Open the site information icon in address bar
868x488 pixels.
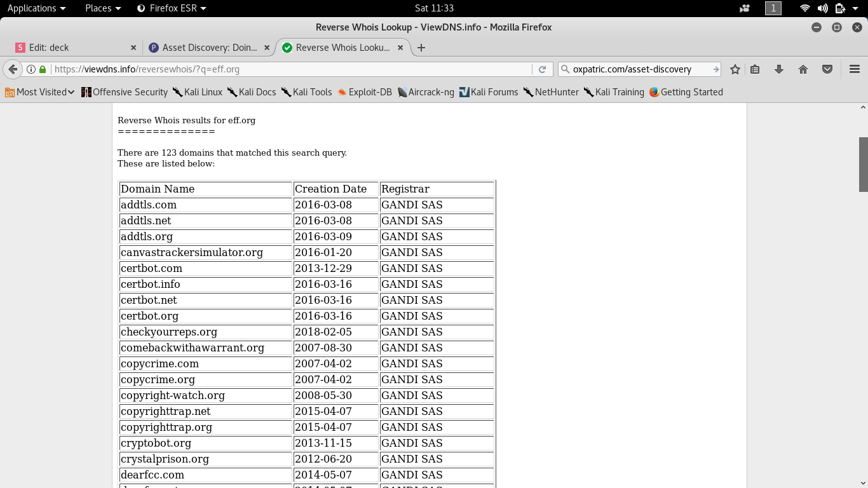(31, 69)
